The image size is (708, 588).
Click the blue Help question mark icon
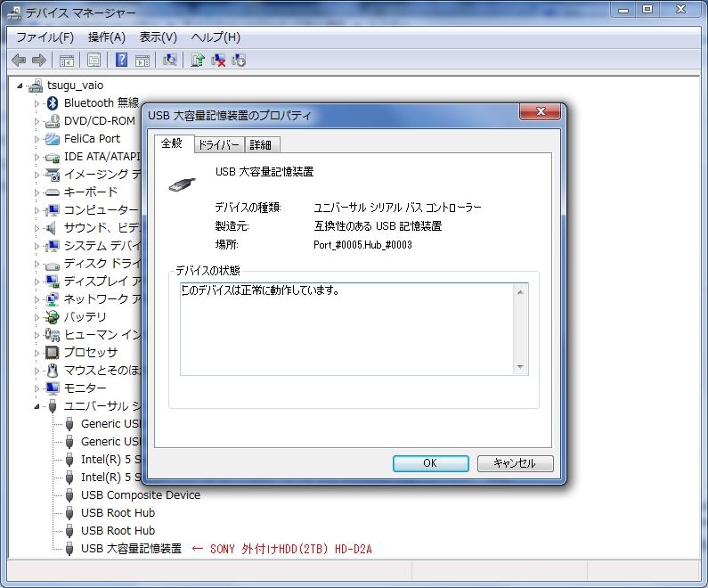point(121,60)
